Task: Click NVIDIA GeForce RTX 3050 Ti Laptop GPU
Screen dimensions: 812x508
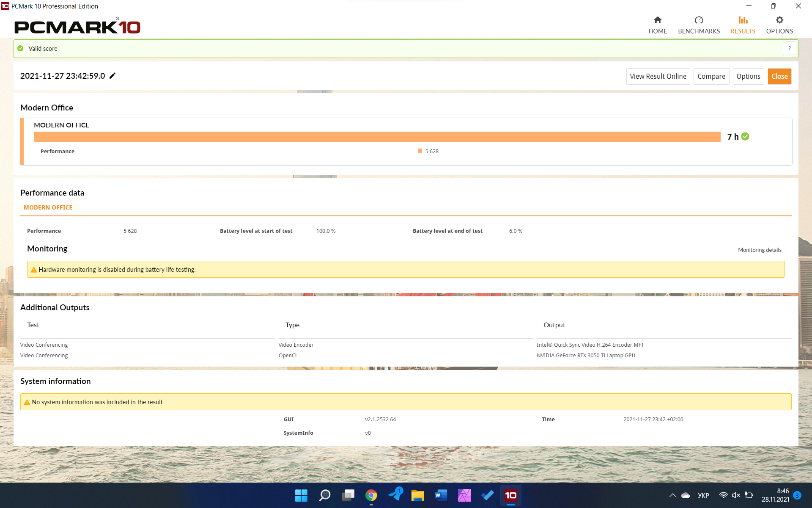Action: pos(586,355)
